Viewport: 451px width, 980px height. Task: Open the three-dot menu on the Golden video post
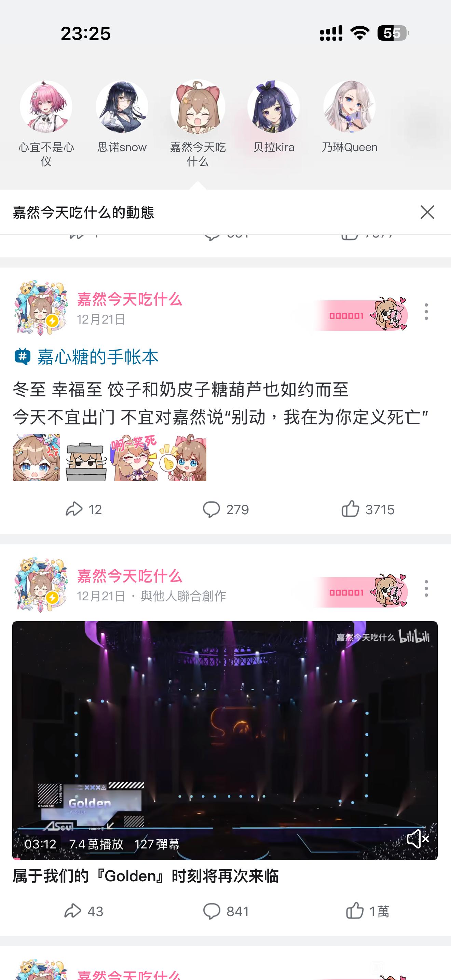(426, 588)
